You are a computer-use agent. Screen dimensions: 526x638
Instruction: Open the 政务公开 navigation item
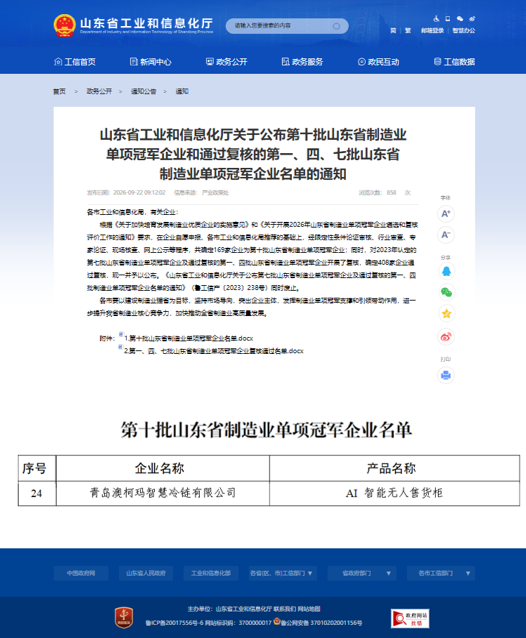(x=226, y=62)
